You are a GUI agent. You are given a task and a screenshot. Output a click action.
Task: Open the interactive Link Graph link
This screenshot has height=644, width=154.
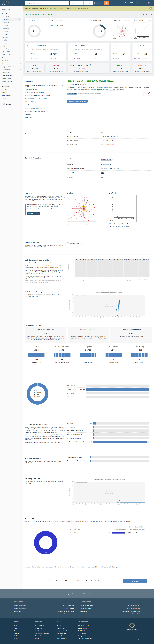79,225
